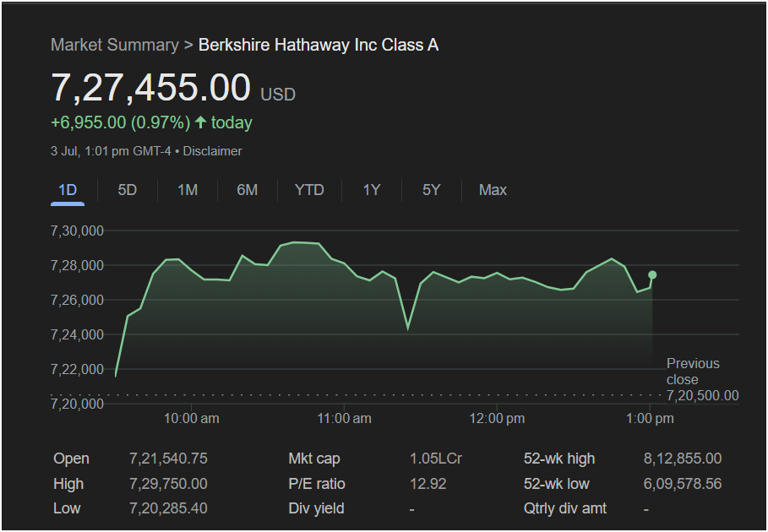Click the 7,27,455.00 price figure
This screenshot has height=532, width=768.
point(150,88)
